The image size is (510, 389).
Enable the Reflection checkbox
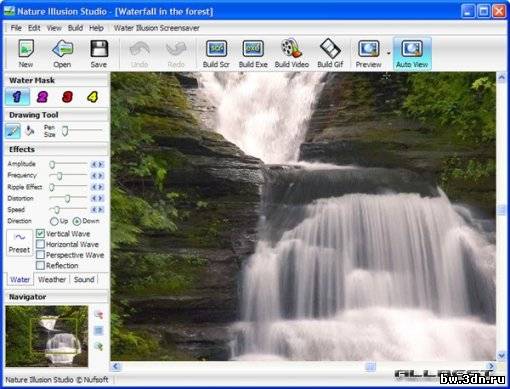click(x=40, y=266)
